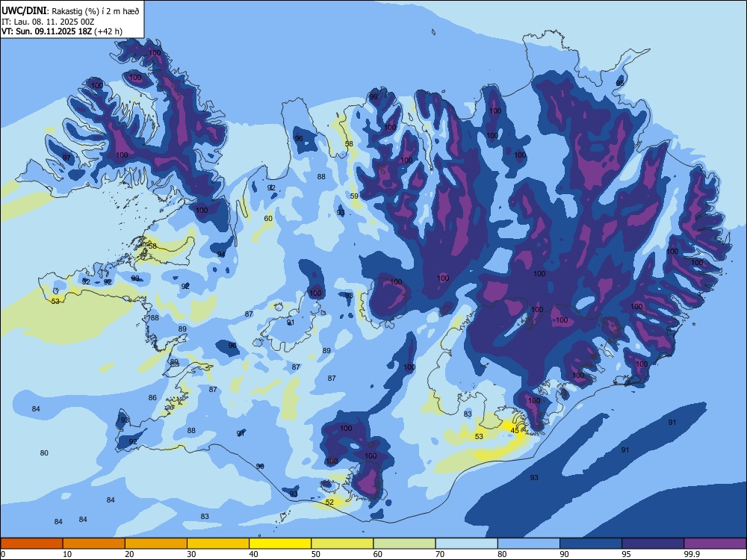Screen dimensions: 747x560
Task: Click the purple above-99.9 legend swatch
Action: point(715,544)
